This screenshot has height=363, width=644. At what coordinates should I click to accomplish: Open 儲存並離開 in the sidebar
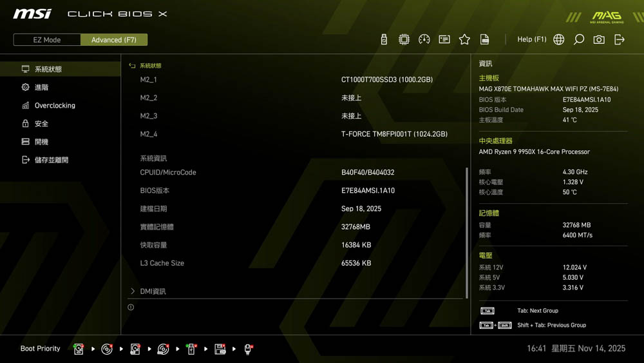click(52, 160)
